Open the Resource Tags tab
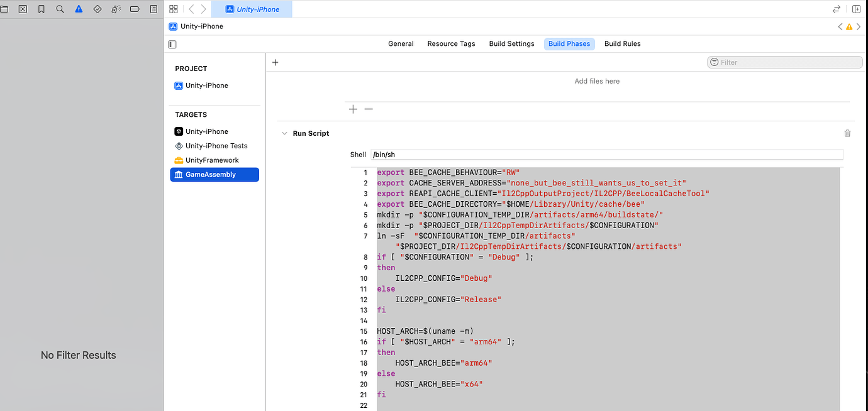Image resolution: width=868 pixels, height=411 pixels. [x=451, y=43]
